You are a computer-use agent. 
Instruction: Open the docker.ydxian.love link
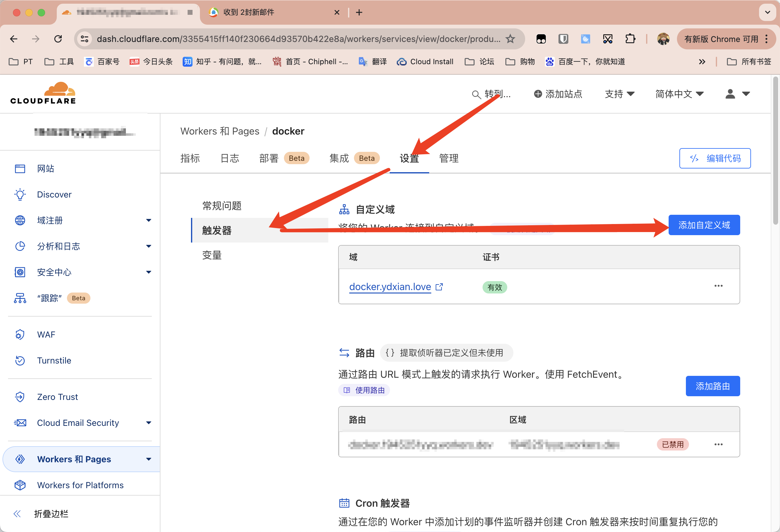[x=390, y=287]
